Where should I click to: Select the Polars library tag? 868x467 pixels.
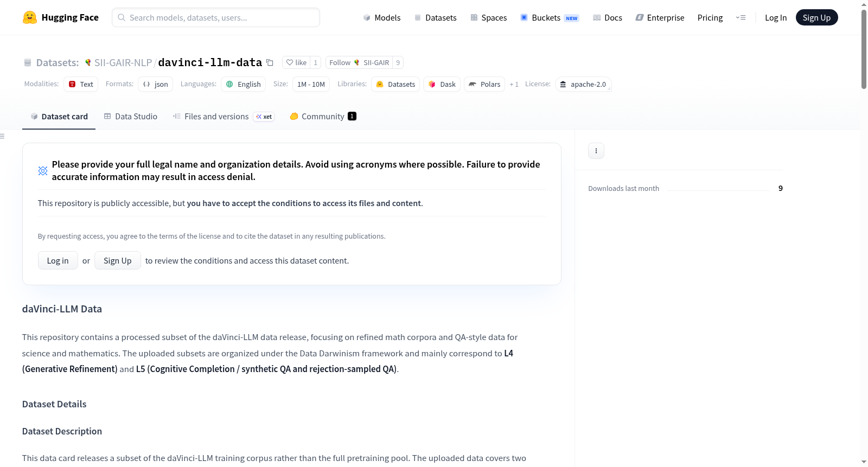484,84
